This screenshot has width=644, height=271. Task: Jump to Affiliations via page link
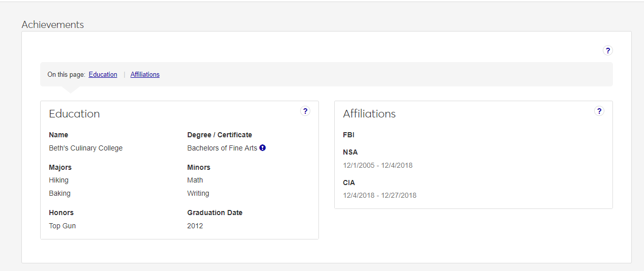[x=145, y=75]
